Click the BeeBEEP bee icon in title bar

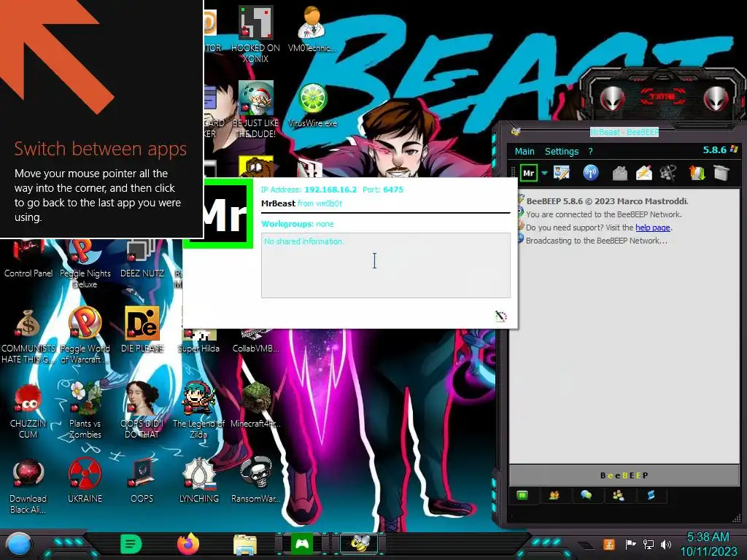pyautogui.click(x=516, y=132)
